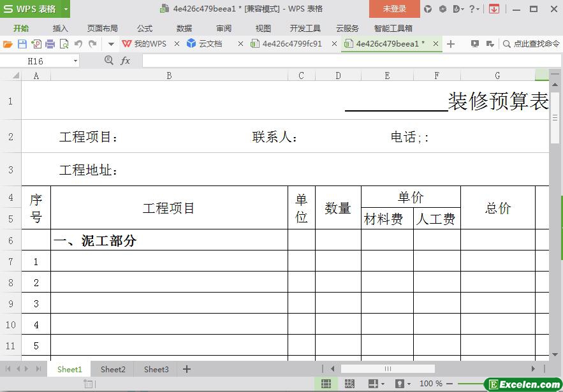Expand the Name Box dropdown arrow
Viewport: 563px width, 392px height.
pos(75,61)
